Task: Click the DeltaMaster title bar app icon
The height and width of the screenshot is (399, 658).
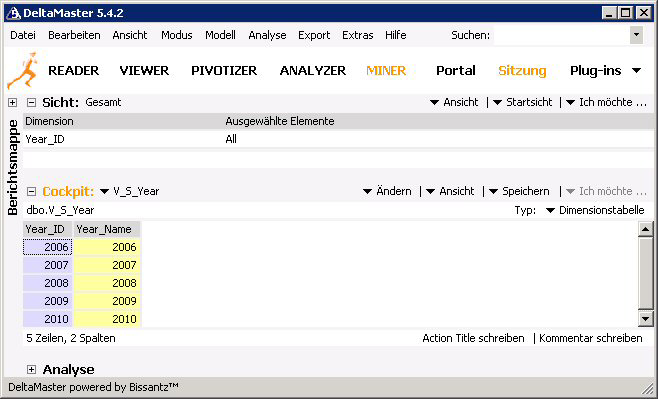Action: pos(14,13)
